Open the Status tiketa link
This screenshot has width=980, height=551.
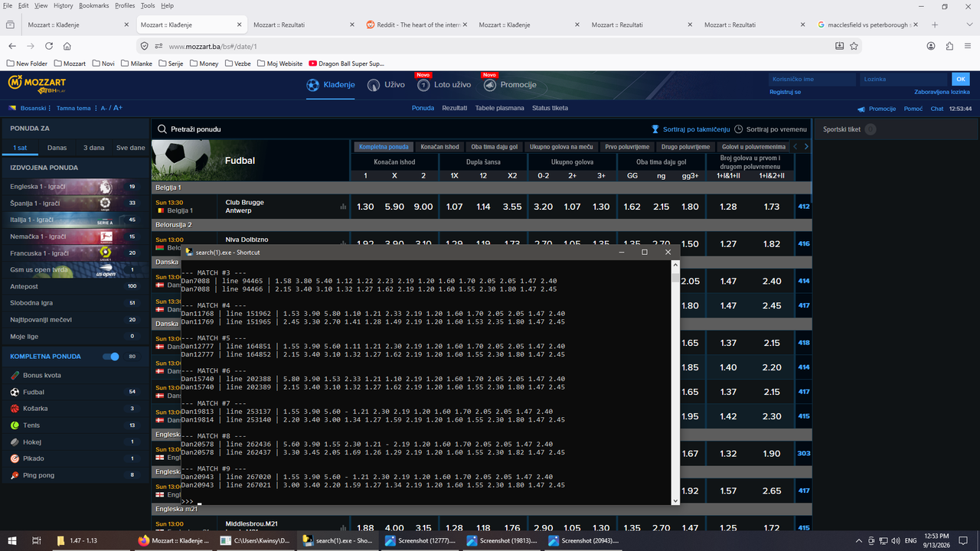coord(550,109)
